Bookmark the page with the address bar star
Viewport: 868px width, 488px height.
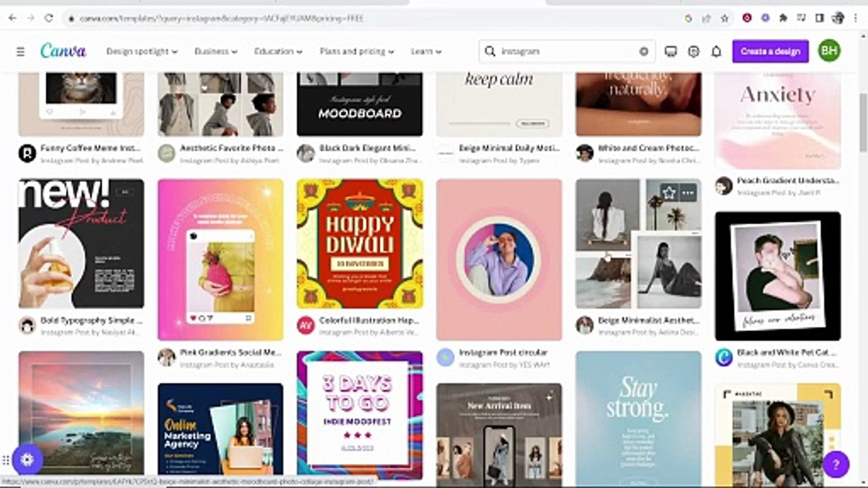coord(725,19)
